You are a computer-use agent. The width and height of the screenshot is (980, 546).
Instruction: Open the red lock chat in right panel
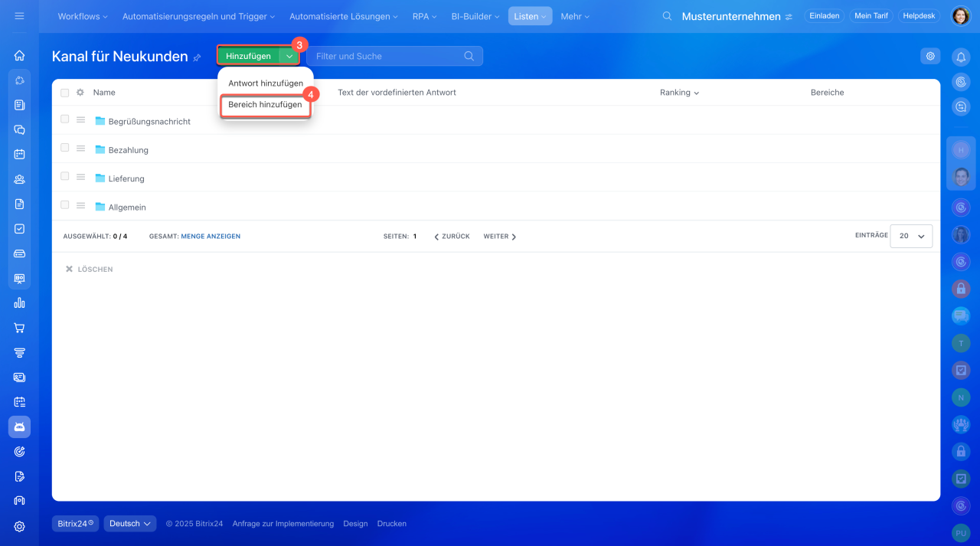point(961,289)
